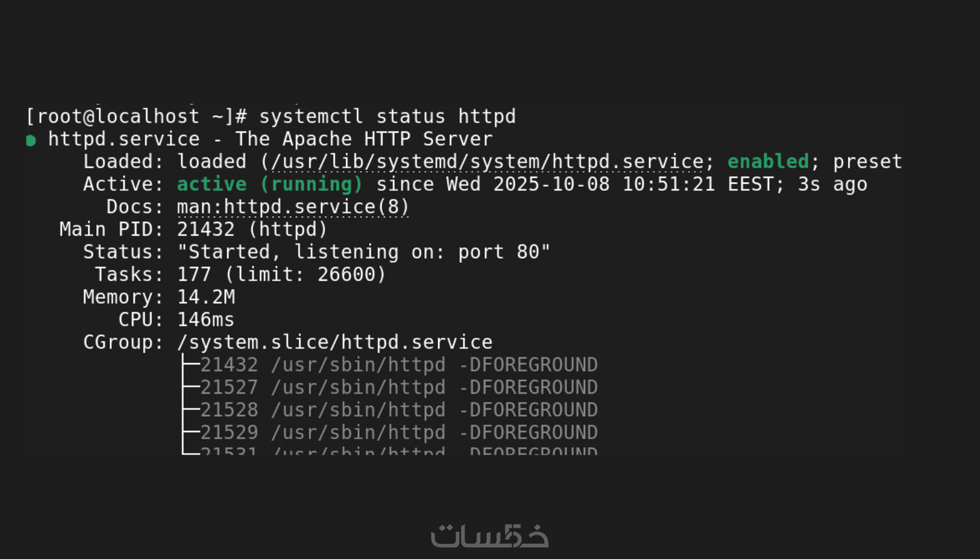Click the CGroup path /system.slice/httpd.service
Viewport: 980px width, 559px height.
click(334, 342)
